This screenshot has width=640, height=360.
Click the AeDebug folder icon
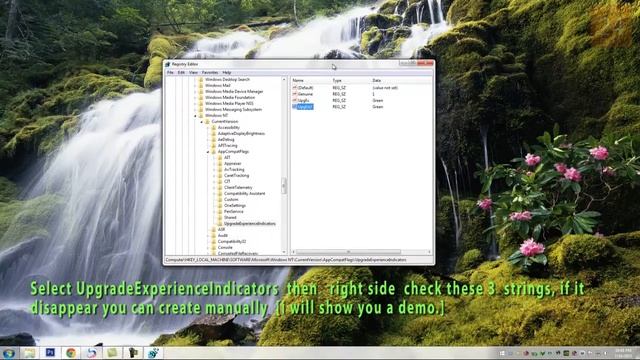pyautogui.click(x=213, y=140)
